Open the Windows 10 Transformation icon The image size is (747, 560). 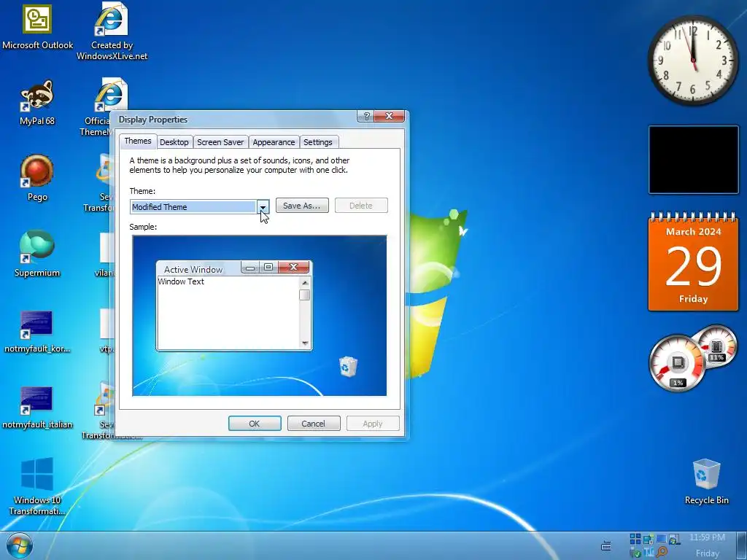click(x=37, y=486)
